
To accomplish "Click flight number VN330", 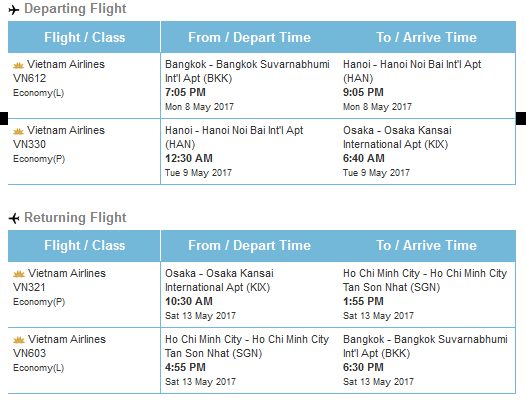I will pyautogui.click(x=30, y=144).
